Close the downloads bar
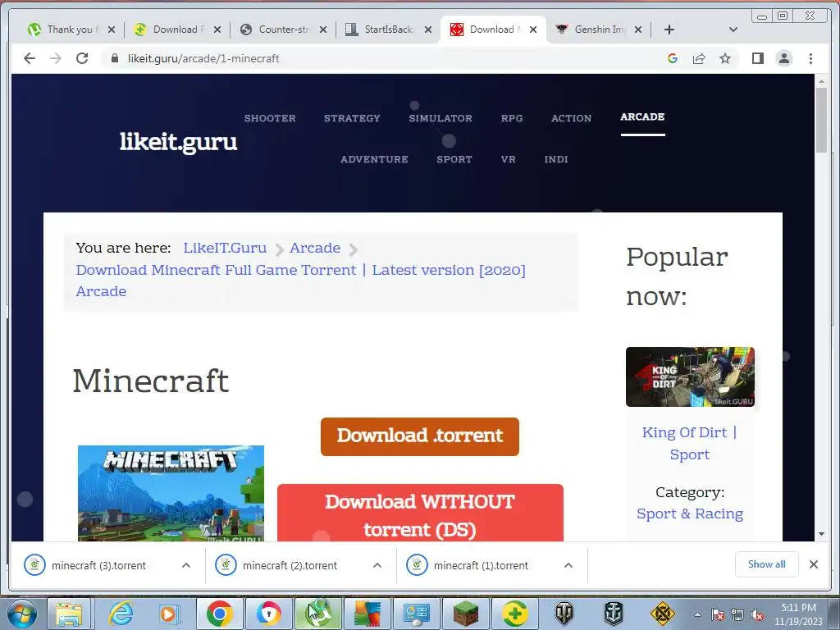 [814, 564]
